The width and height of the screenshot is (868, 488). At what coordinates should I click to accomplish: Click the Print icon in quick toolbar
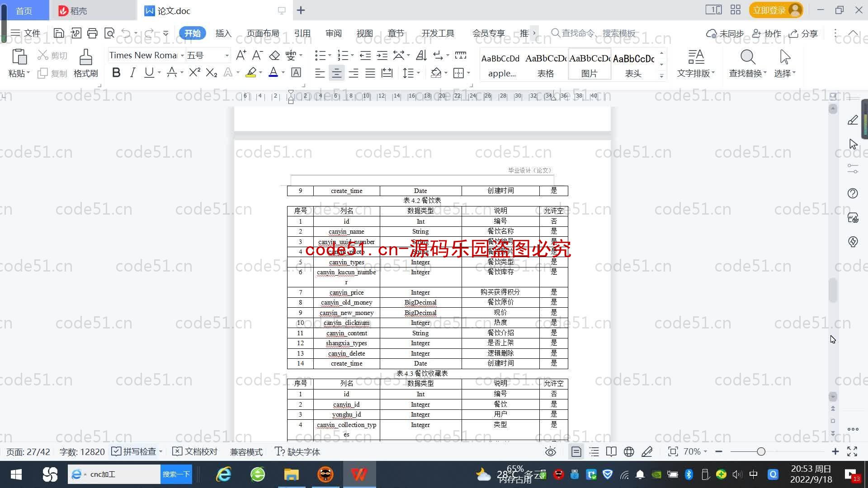tap(92, 33)
